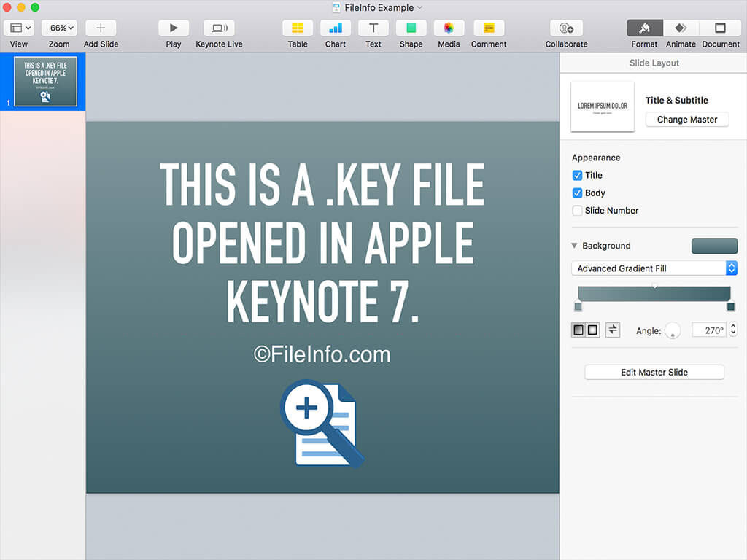Click the Angle stepper arrows
The image size is (747, 560).
click(733, 330)
